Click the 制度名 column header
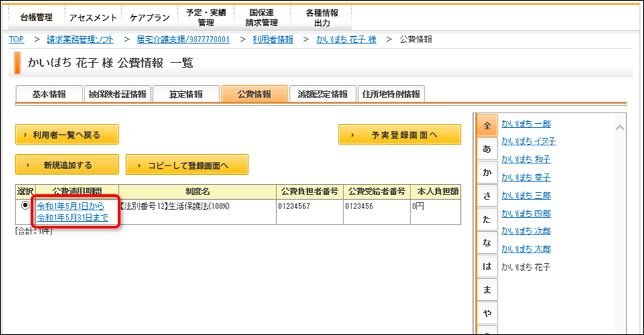 pyautogui.click(x=197, y=192)
